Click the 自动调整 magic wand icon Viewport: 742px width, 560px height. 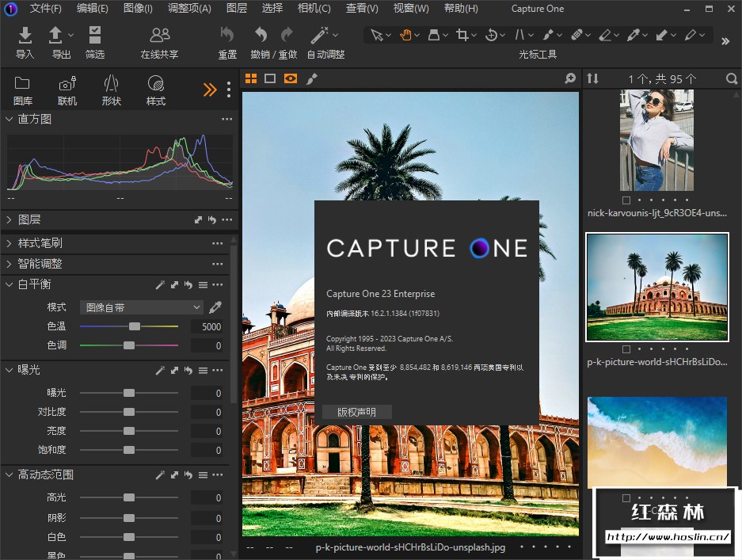pyautogui.click(x=319, y=36)
